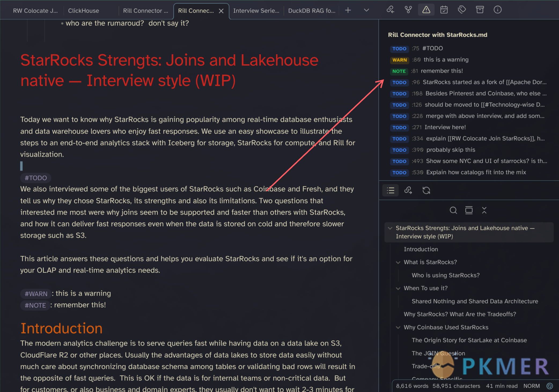Image resolution: width=559 pixels, height=392 pixels.
Task: Click the NORM vim mode indicator
Action: pyautogui.click(x=531, y=386)
